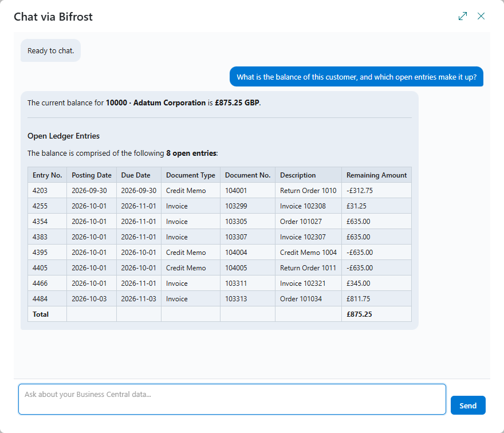Click the Document Type column header
The image size is (504, 433).
tap(191, 175)
